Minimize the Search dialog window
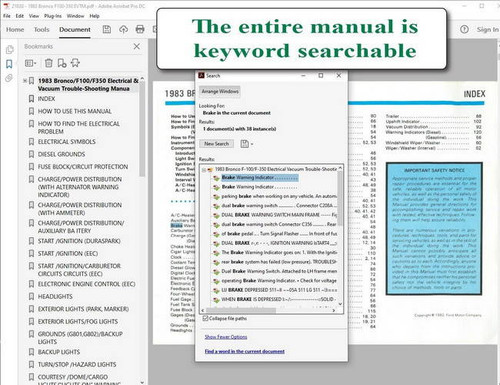 coord(303,76)
